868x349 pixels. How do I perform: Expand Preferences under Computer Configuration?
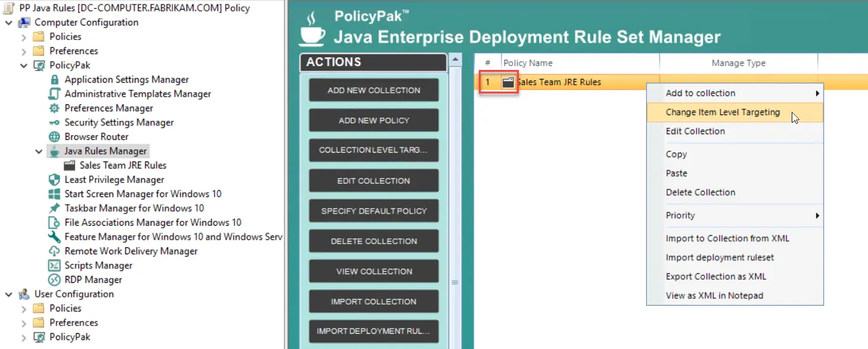tap(24, 51)
